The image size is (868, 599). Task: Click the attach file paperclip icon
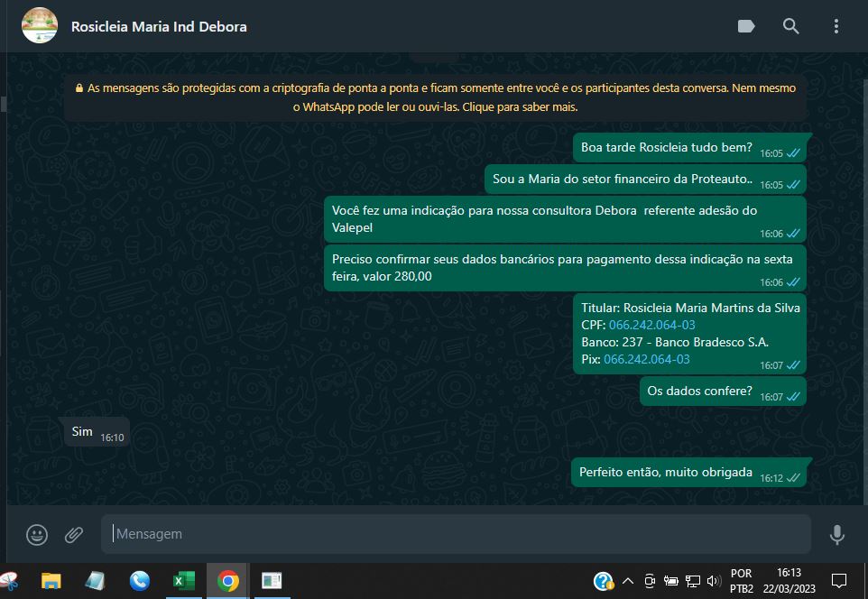74,535
